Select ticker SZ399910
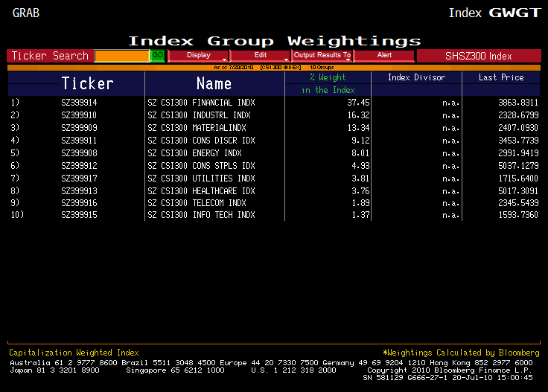 tap(79, 115)
